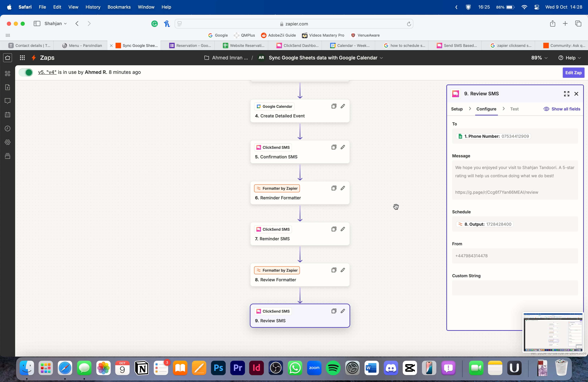
Task: Click the comment bubble icon in left sidebar
Action: [7, 101]
